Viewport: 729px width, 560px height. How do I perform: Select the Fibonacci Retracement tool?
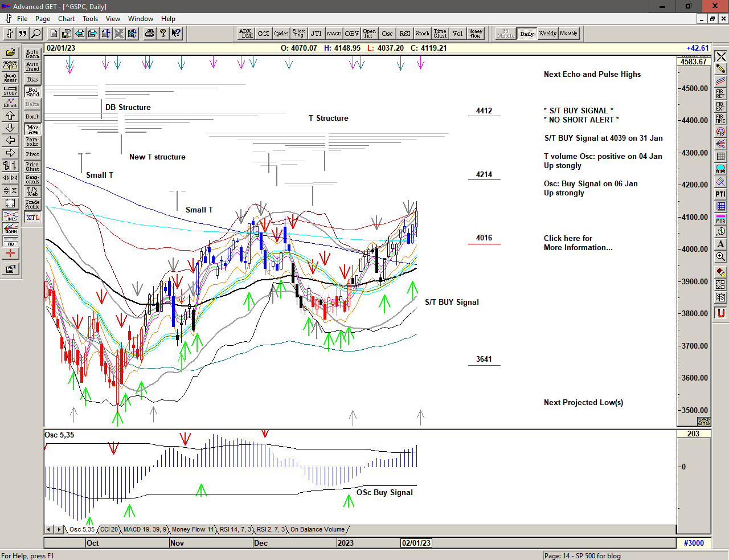pyautogui.click(x=720, y=94)
